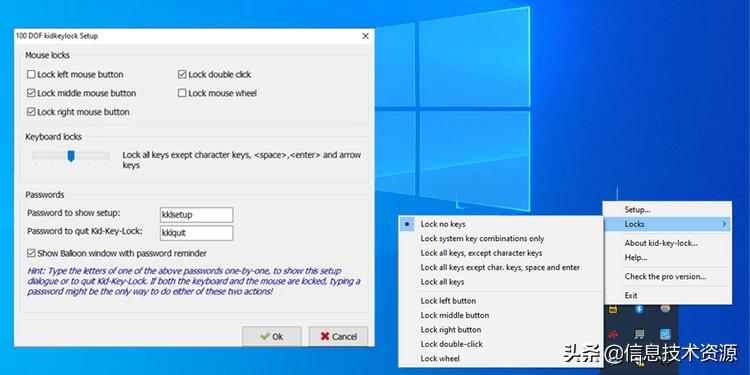Toggle Lock mouse wheel checkbox
The width and height of the screenshot is (750, 375).
pos(182,93)
